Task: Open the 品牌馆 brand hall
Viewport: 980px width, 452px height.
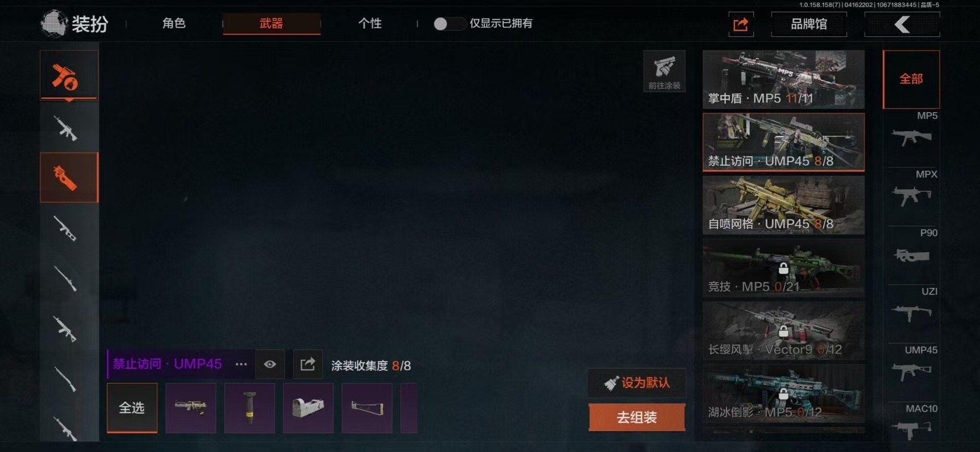Action: coord(809,24)
